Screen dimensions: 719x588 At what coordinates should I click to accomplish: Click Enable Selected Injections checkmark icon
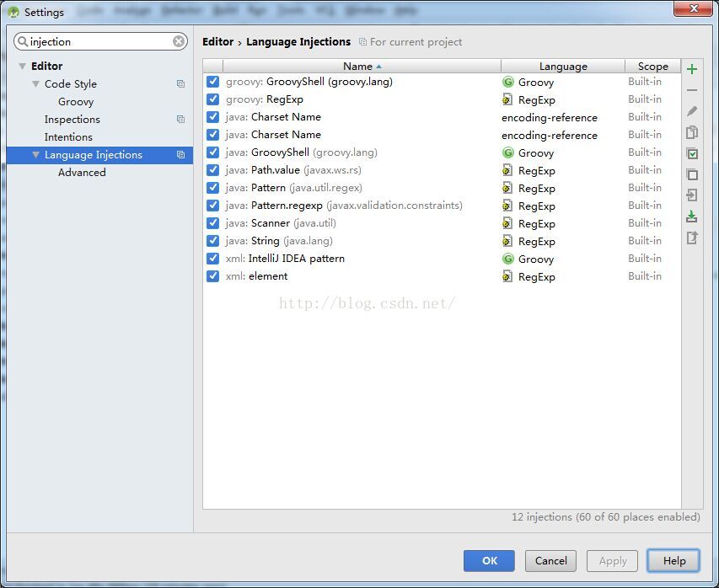[x=692, y=153]
